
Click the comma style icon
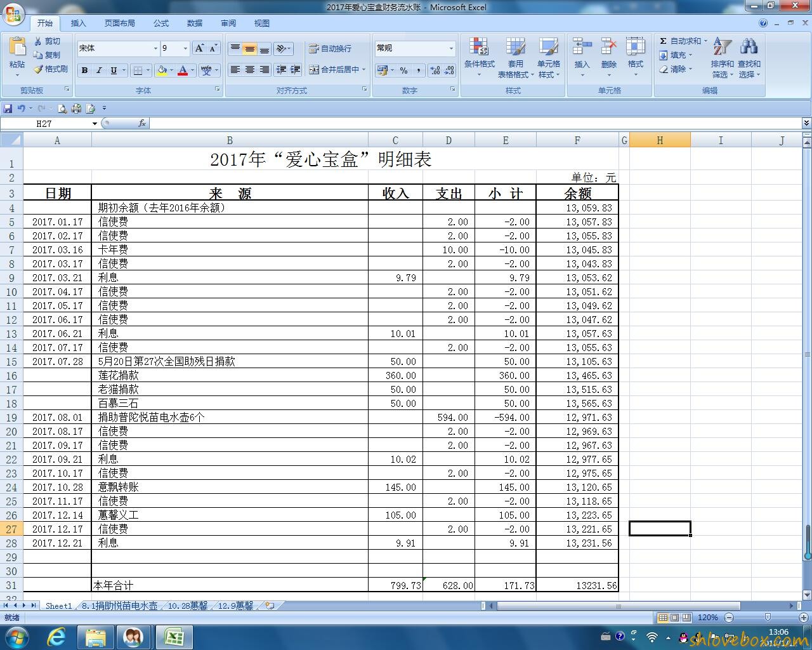click(418, 70)
